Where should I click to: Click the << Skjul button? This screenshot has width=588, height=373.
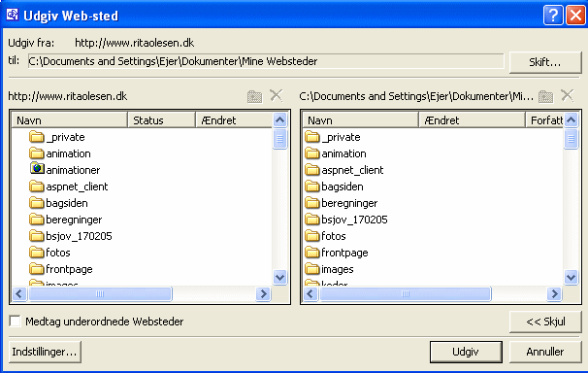click(x=545, y=322)
